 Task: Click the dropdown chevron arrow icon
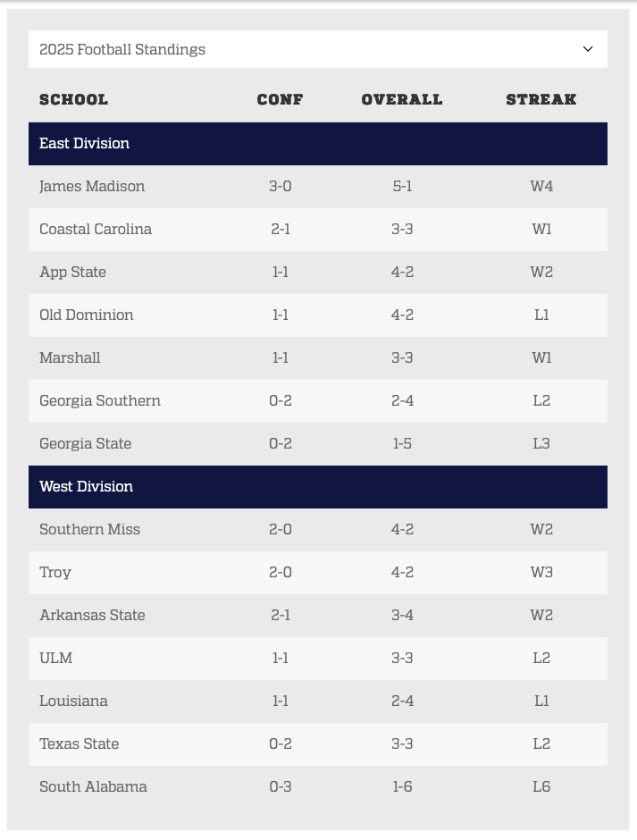[x=588, y=49]
